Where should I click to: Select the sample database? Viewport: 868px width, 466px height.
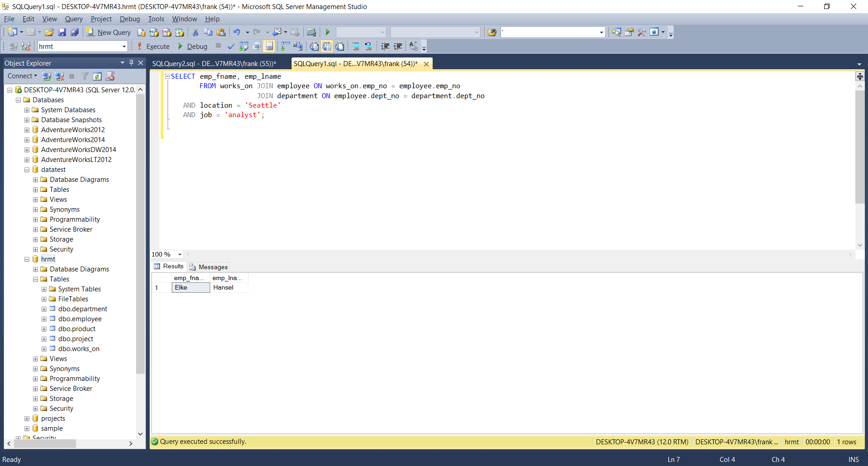tap(52, 428)
